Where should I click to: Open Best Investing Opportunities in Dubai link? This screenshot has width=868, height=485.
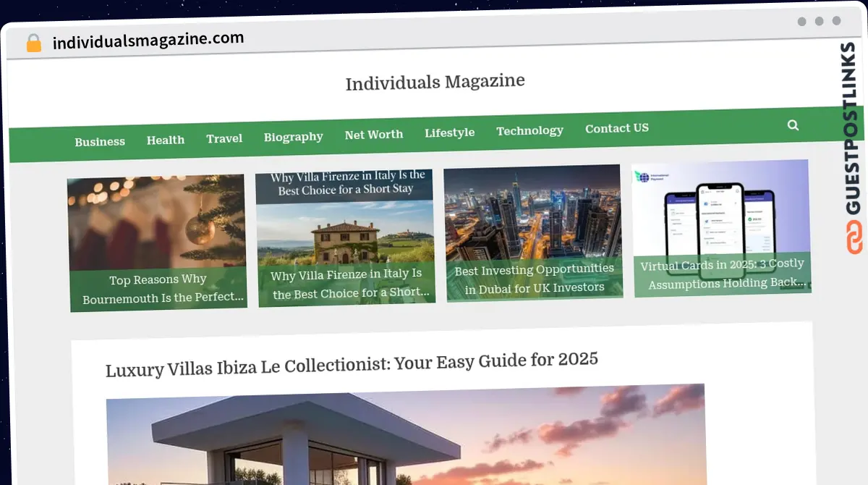(535, 278)
